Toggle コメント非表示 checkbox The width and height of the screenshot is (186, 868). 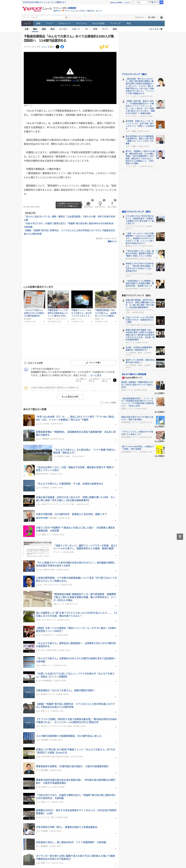102,403
